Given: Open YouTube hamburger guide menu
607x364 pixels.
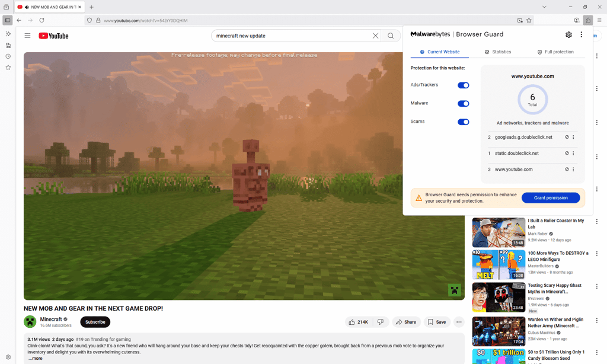Looking at the screenshot, I should (x=27, y=36).
